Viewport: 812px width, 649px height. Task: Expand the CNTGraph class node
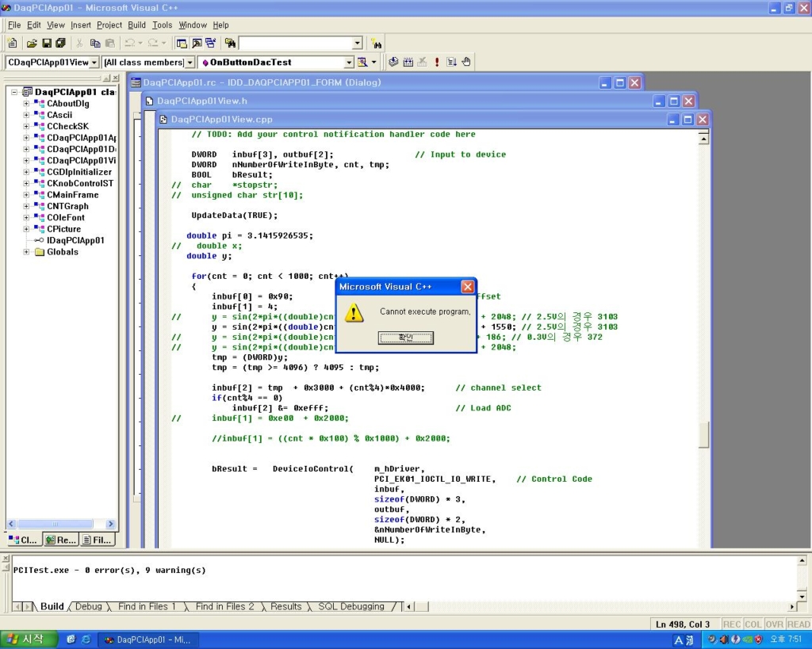tap(26, 206)
